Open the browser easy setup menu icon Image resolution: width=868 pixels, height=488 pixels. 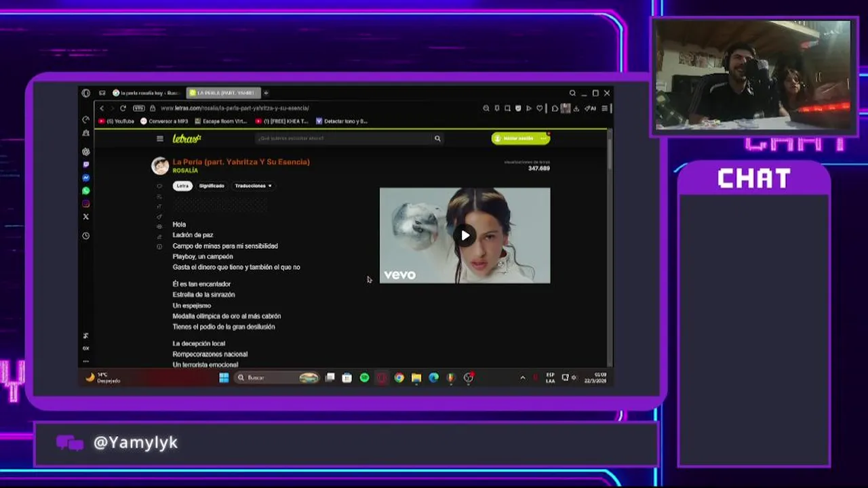tap(604, 108)
